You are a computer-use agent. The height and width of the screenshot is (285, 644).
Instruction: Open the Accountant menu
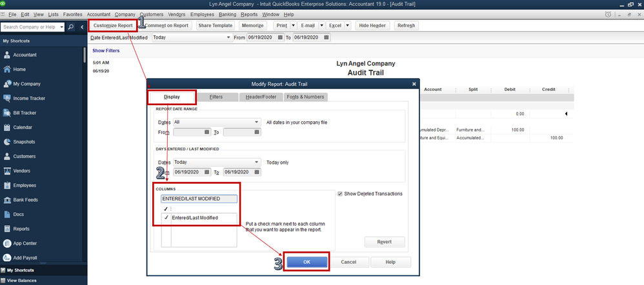click(99, 14)
